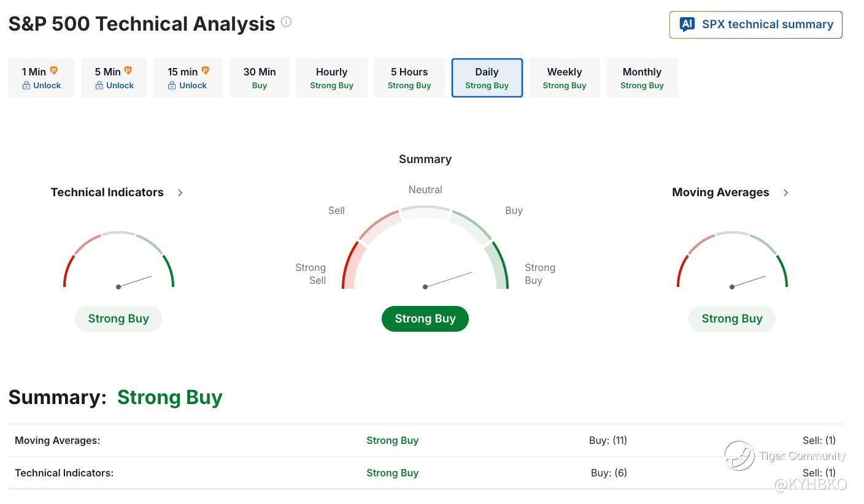Click the lock icon under 5 Min
Image resolution: width=864 pixels, height=504 pixels.
click(x=99, y=86)
